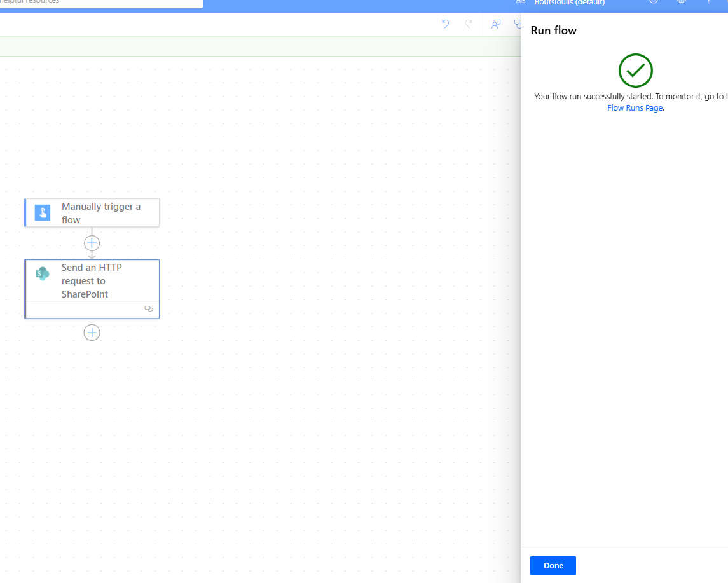Open the settings gear in the header
728x583 pixels.
[682, 2]
